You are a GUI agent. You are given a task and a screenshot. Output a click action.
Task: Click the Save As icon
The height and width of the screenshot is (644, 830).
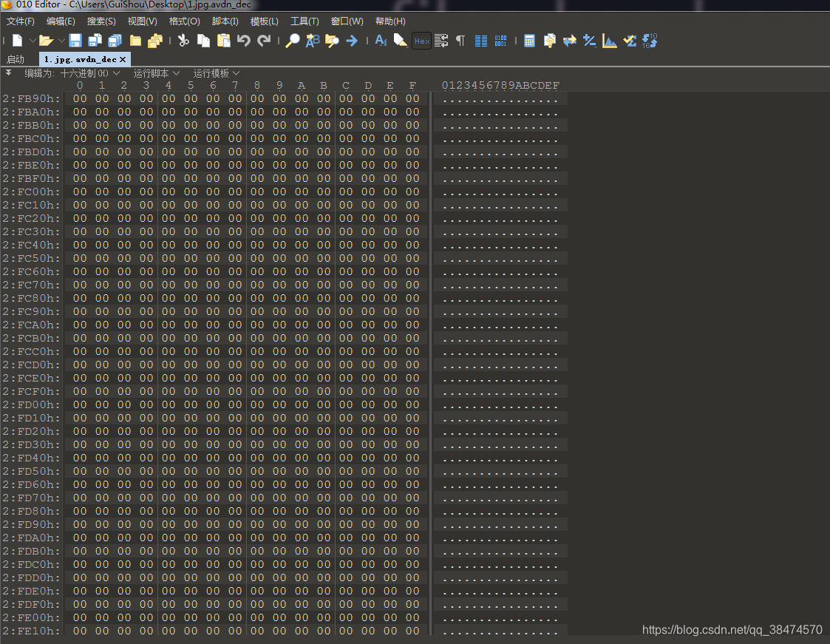coord(95,41)
